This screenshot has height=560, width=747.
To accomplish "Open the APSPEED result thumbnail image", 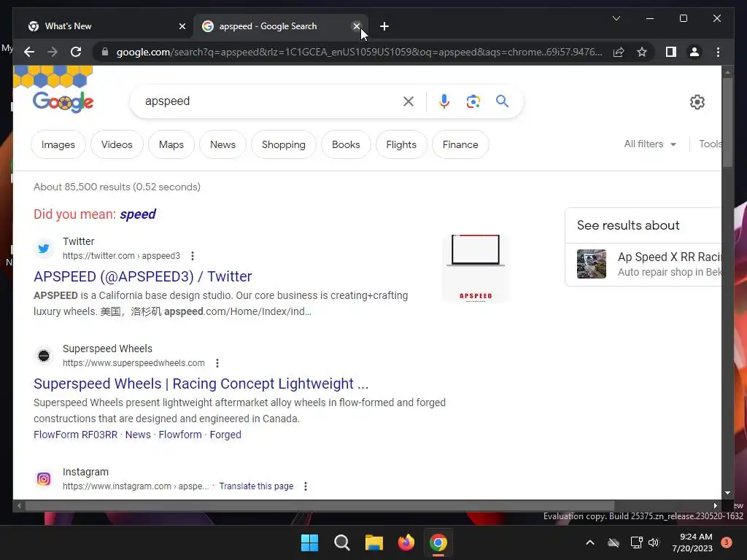I will click(x=476, y=268).
